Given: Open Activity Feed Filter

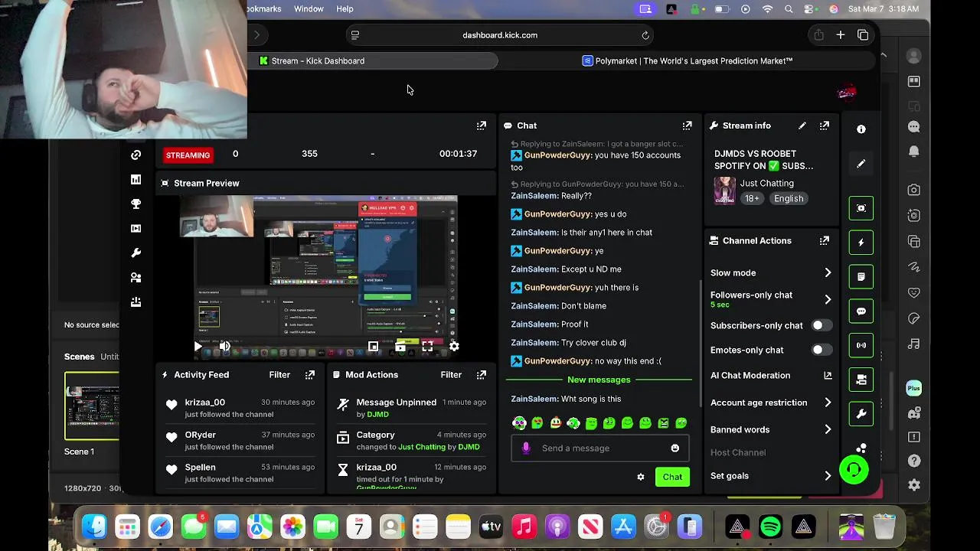Looking at the screenshot, I should tap(279, 374).
